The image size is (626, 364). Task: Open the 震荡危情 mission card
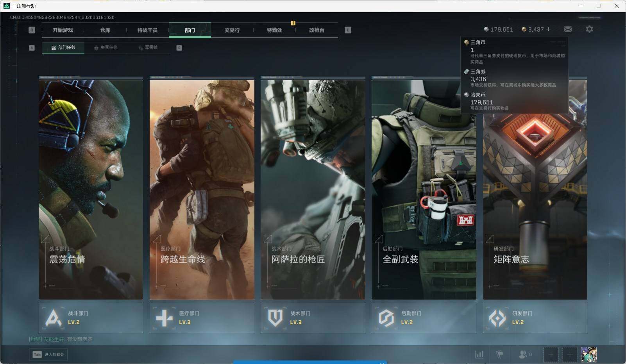point(91,188)
